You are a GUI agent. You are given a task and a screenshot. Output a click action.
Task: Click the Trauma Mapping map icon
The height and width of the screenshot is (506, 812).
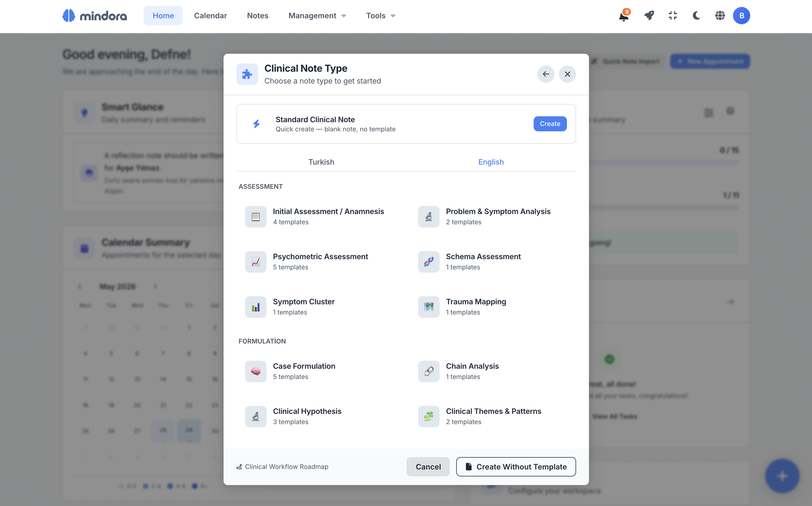click(x=428, y=307)
